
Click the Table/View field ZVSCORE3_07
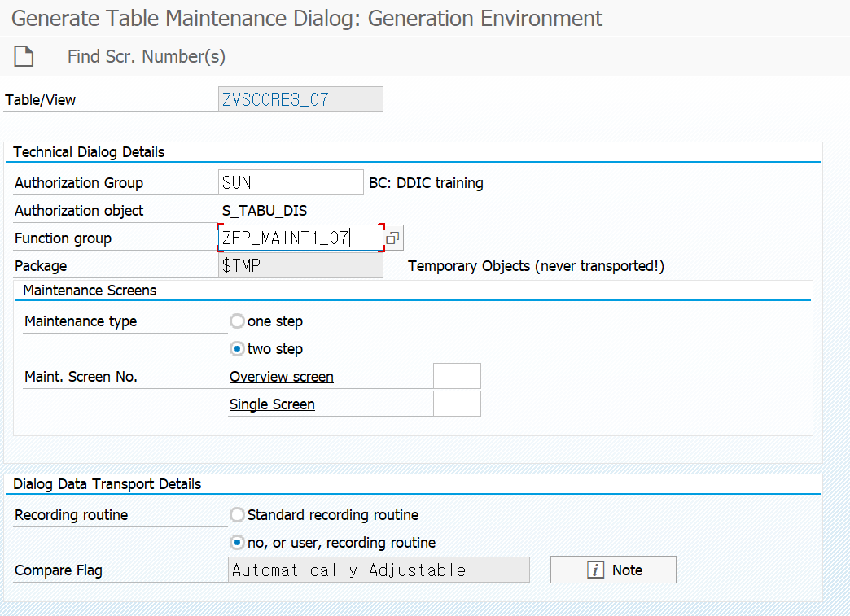(x=300, y=100)
